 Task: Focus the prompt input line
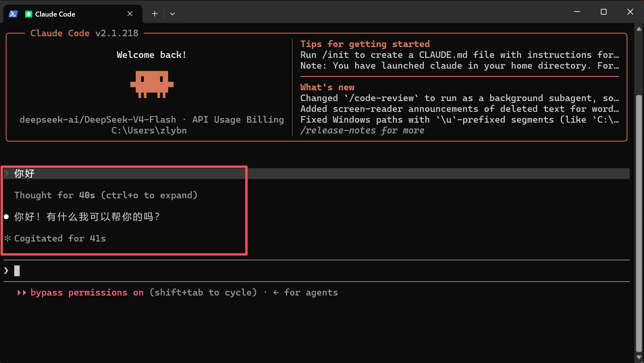click(316, 271)
